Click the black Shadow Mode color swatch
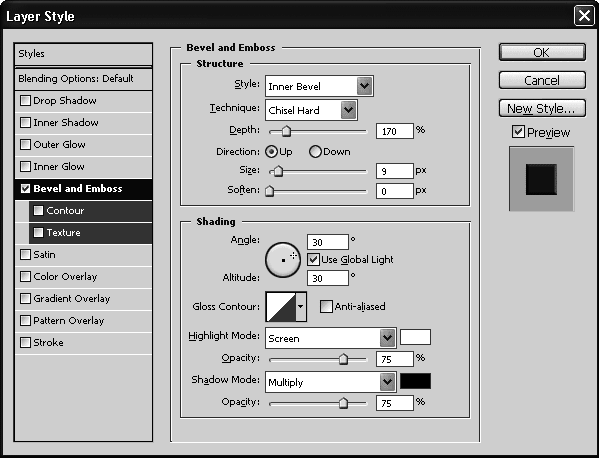 [415, 381]
